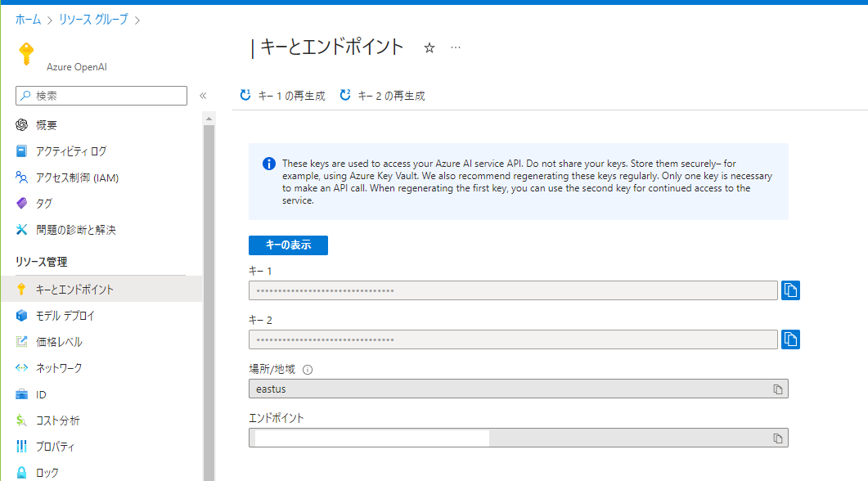This screenshot has height=481, width=868.
Task: Collapse the sidebar with the double chevron
Action: click(203, 96)
